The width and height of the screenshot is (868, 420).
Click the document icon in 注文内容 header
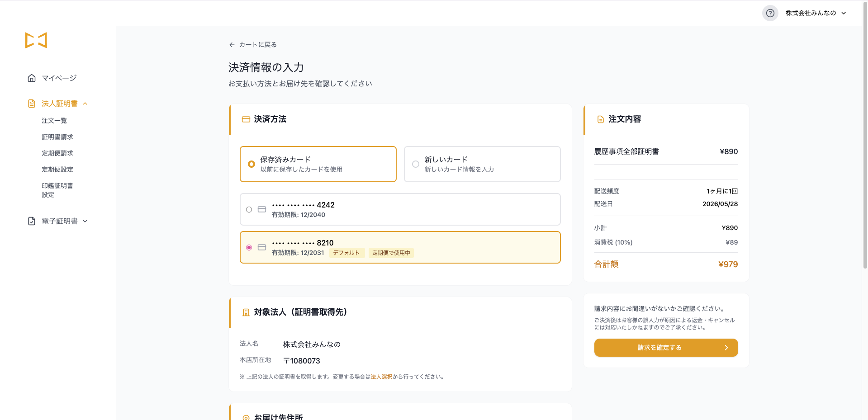tap(601, 119)
